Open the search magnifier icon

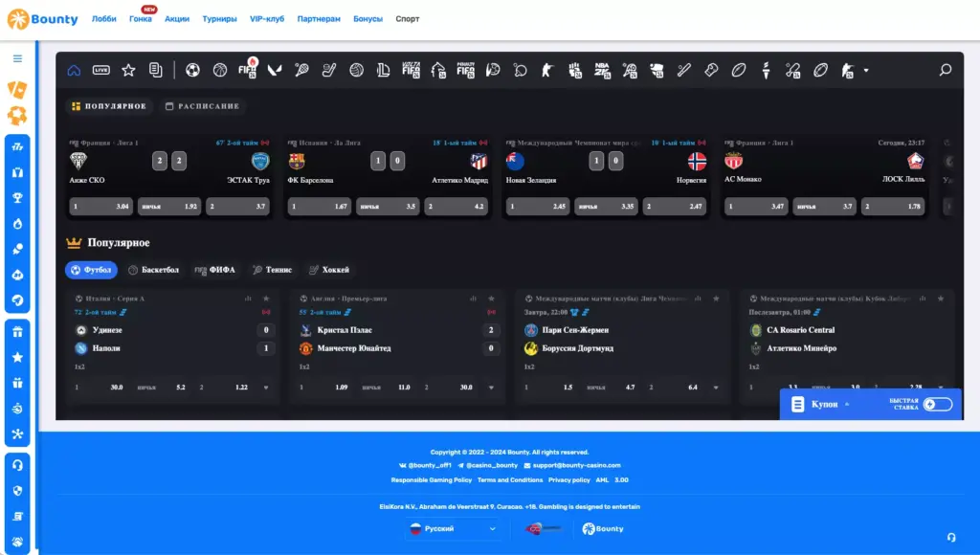[946, 70]
